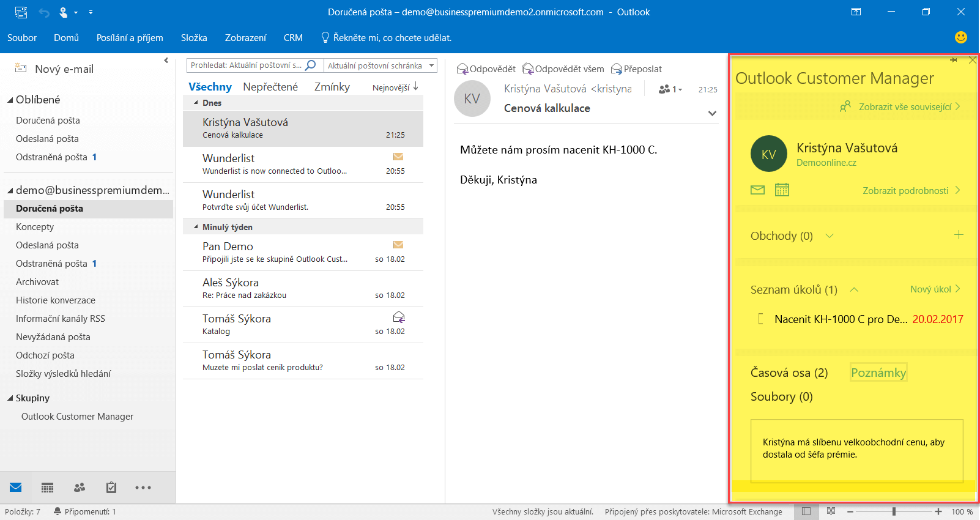This screenshot has height=520, width=980.
Task: Show Zmínky messages filter
Action: pyautogui.click(x=332, y=87)
